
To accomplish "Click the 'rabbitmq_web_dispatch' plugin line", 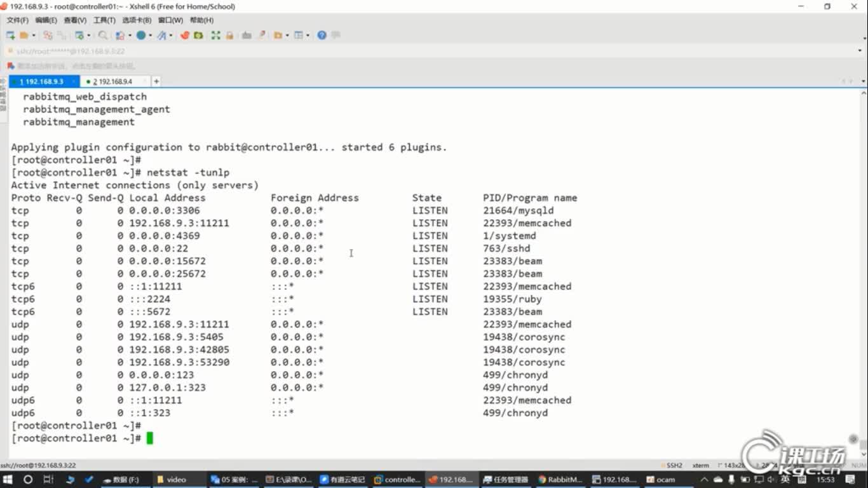I will [x=85, y=97].
